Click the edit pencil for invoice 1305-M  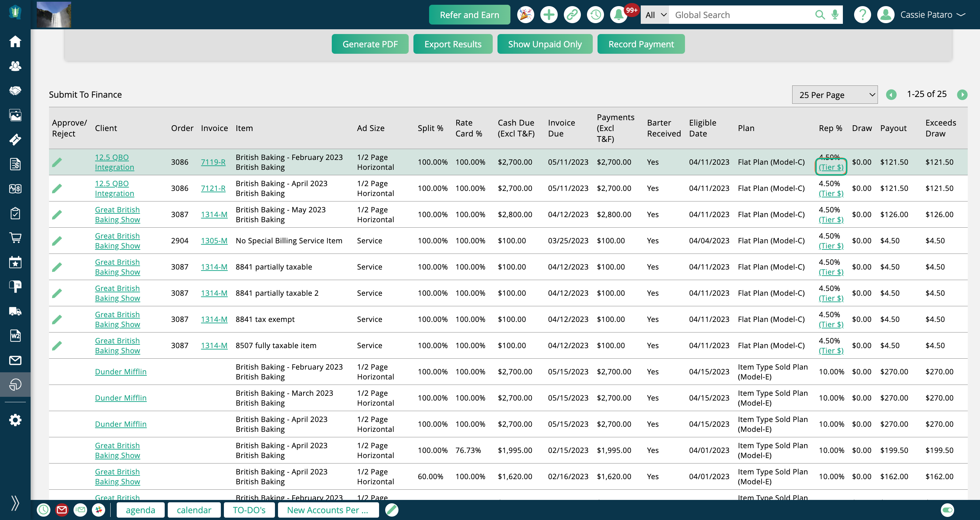(x=57, y=241)
